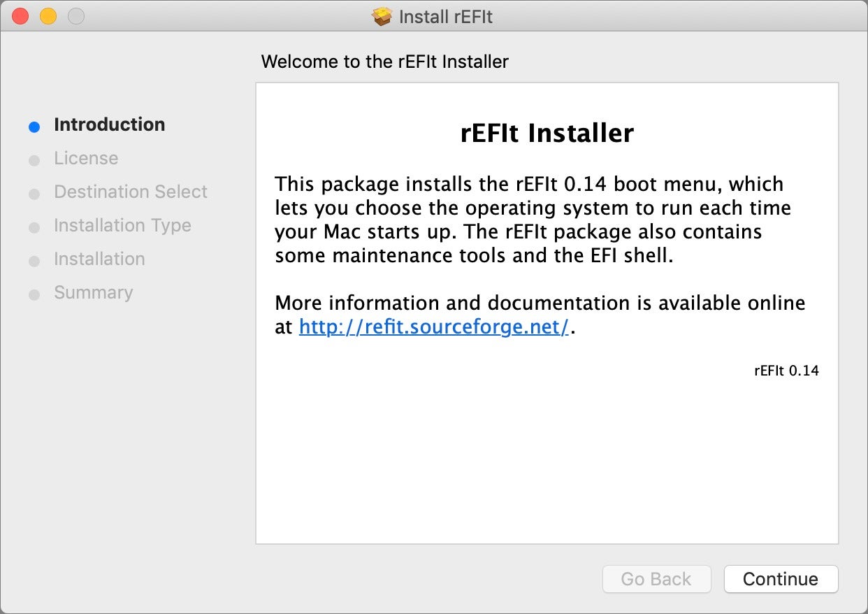Click the "rEFIt Installer" heading
Image resolution: width=868 pixels, height=614 pixels.
(x=547, y=133)
